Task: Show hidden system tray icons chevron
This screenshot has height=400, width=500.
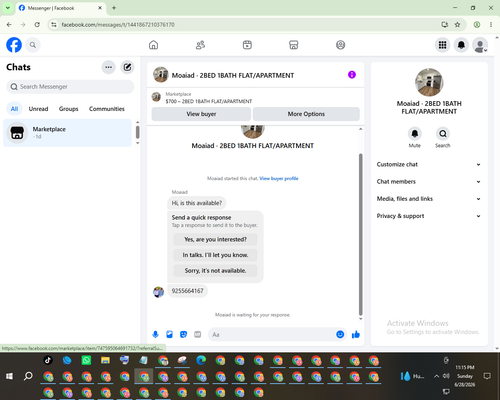Action: pyautogui.click(x=436, y=376)
